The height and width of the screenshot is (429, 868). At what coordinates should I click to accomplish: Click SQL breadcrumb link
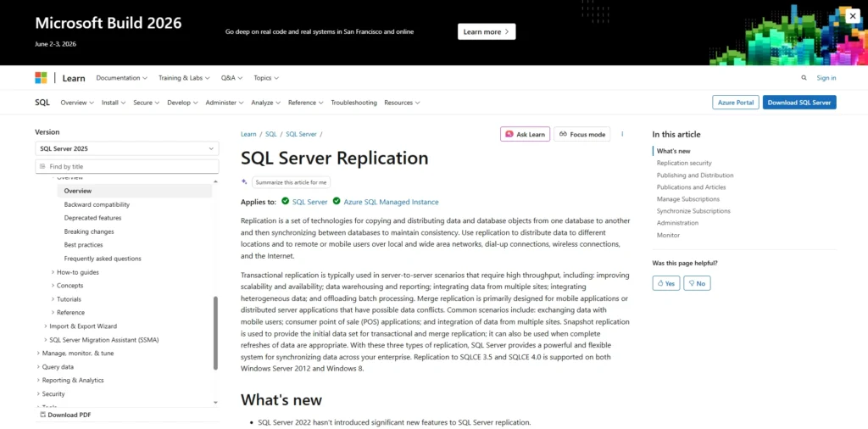pyautogui.click(x=270, y=134)
